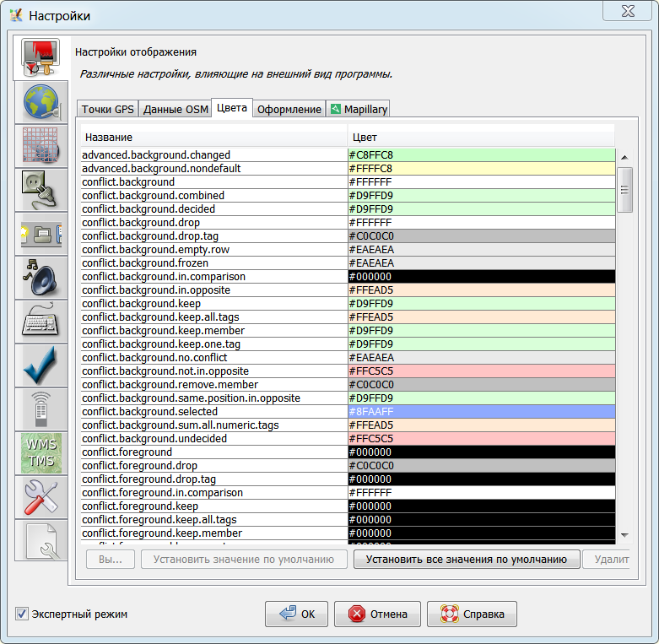Switch to the Оформление tab
659x644 pixels.
(289, 109)
